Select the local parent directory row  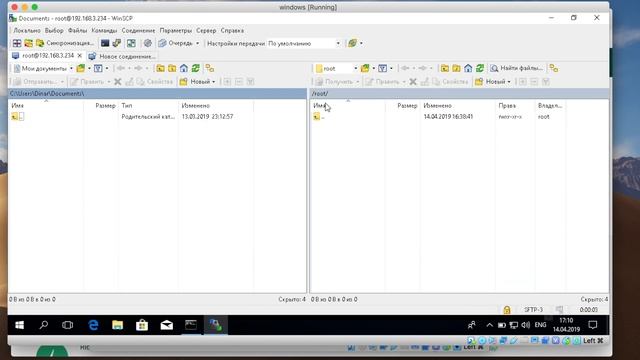[131, 117]
